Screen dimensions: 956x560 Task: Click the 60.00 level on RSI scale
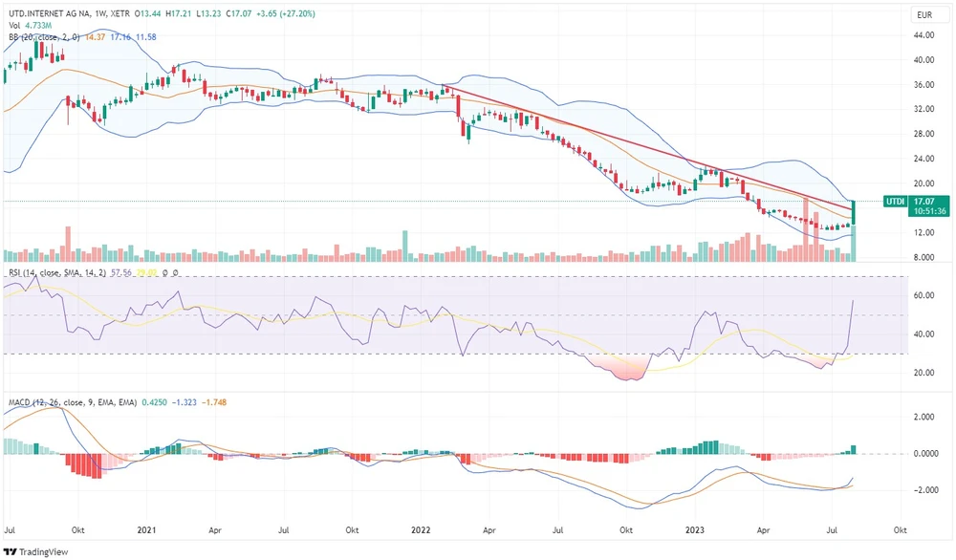coord(923,296)
